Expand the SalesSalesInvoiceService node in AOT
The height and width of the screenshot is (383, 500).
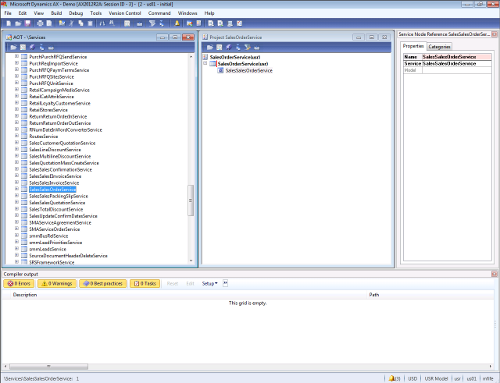click(x=17, y=182)
